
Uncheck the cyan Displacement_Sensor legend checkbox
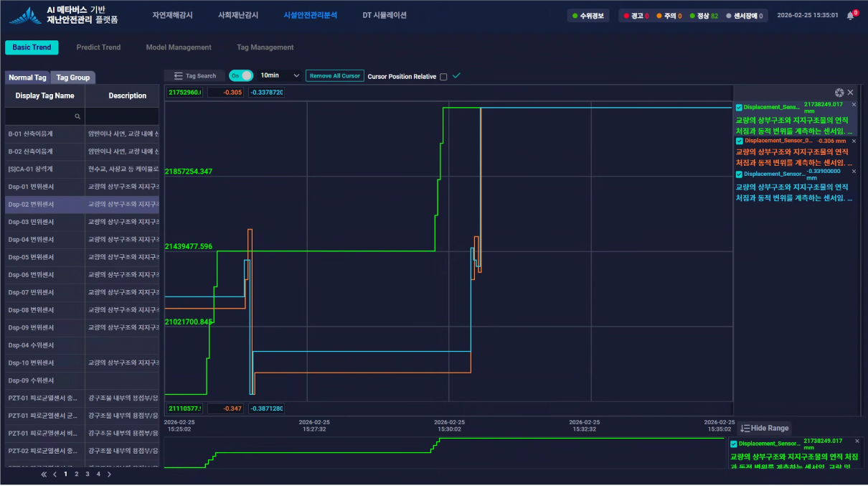[x=740, y=174]
